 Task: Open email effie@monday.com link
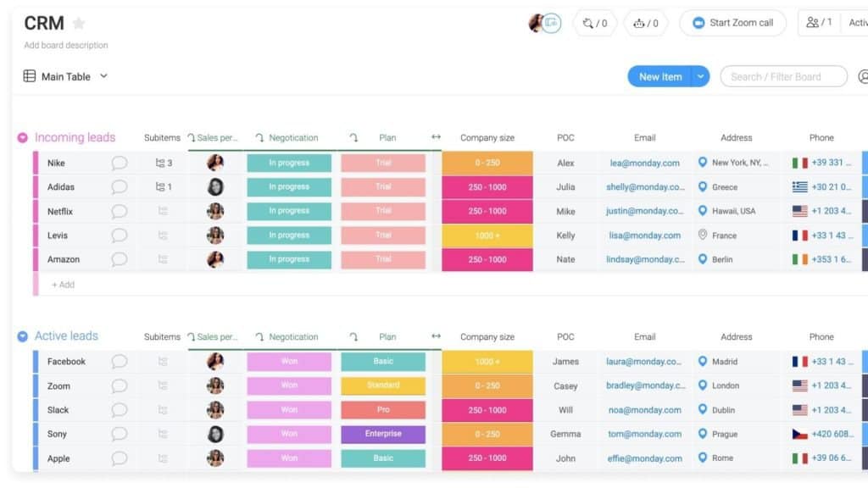pos(645,458)
